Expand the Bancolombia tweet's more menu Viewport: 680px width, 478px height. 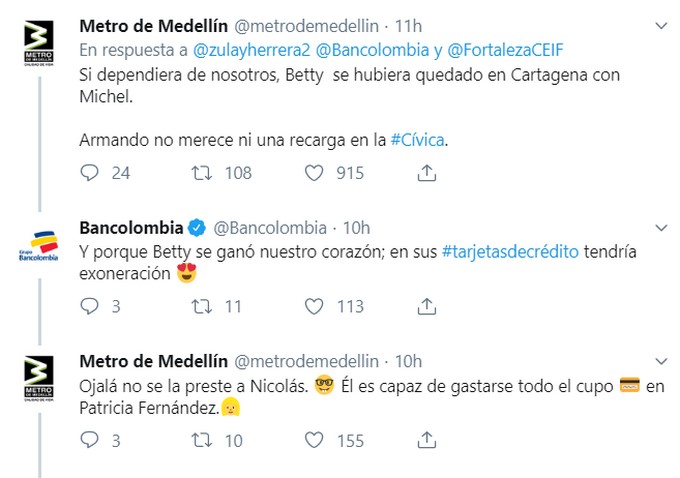click(x=660, y=226)
